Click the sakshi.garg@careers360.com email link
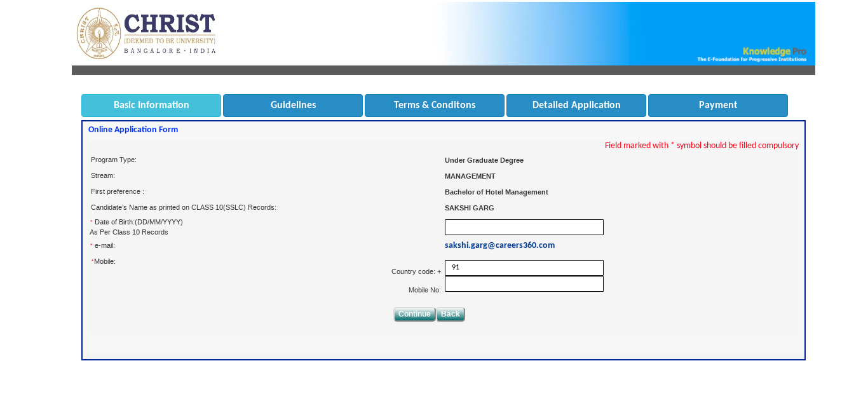 pyautogui.click(x=499, y=245)
